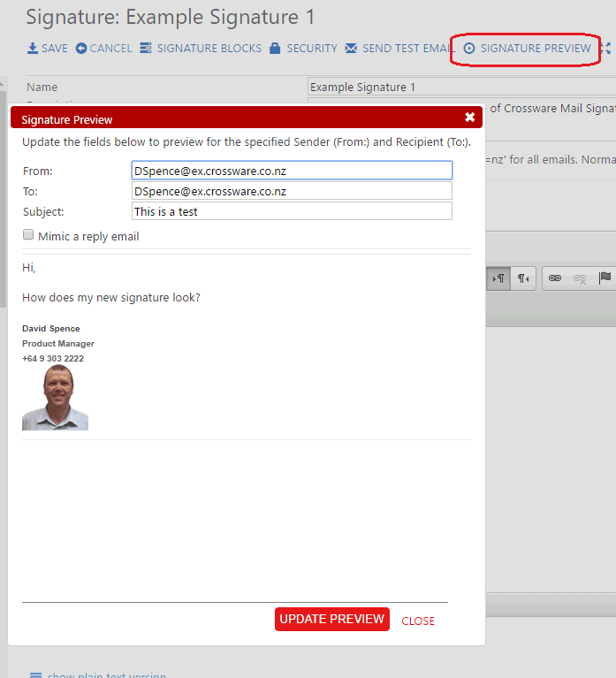Click the Send Test Email envelope icon
This screenshot has height=678, width=616.
point(351,48)
